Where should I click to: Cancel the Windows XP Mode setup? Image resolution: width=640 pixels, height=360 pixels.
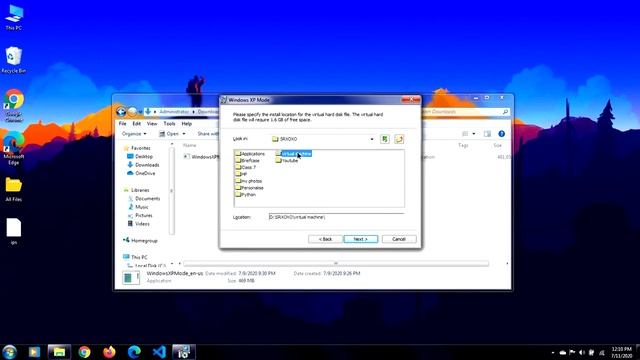point(399,239)
